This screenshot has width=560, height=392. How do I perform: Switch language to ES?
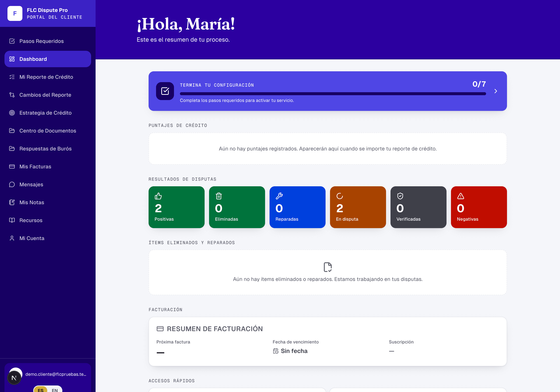(41, 390)
